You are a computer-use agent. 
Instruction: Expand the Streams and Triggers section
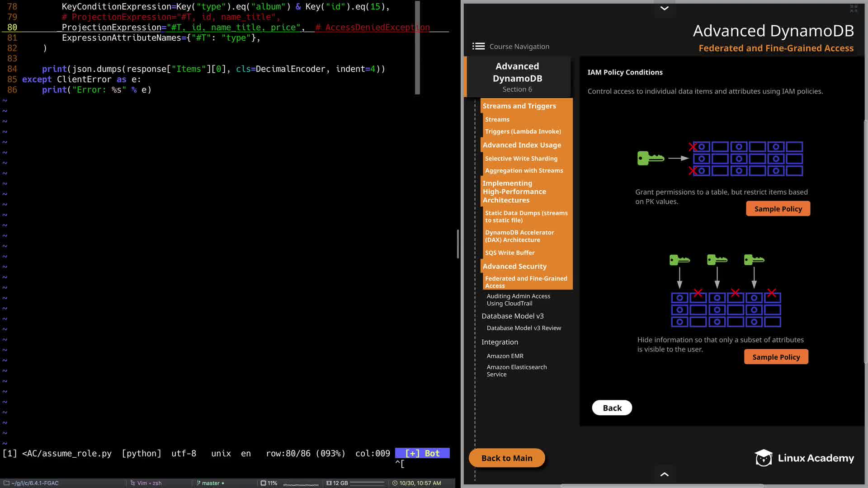(x=519, y=106)
